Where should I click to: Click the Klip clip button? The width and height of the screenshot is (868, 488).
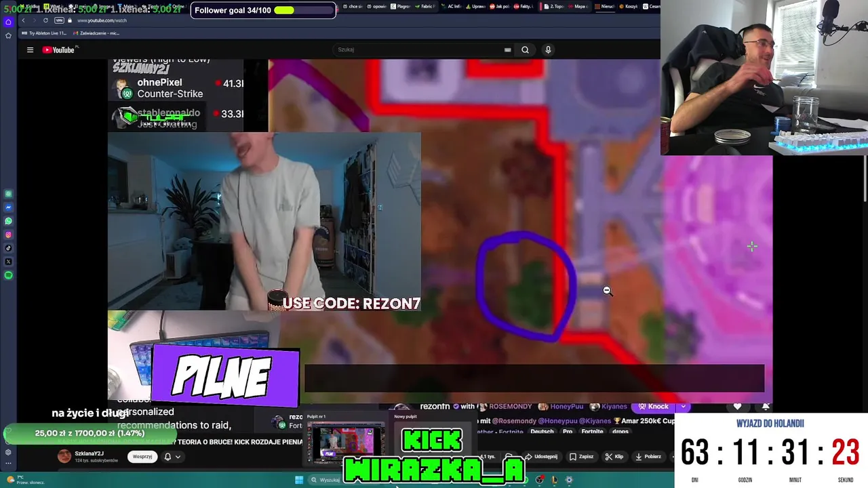(614, 457)
